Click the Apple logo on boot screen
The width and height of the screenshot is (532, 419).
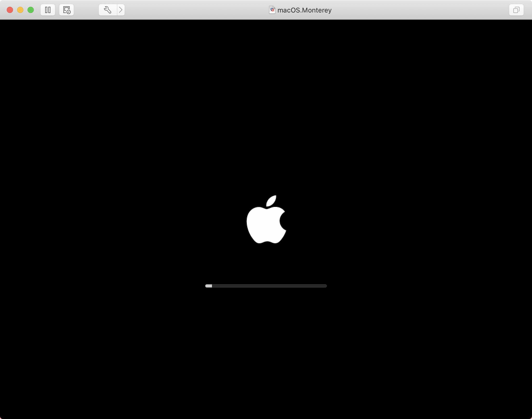266,219
